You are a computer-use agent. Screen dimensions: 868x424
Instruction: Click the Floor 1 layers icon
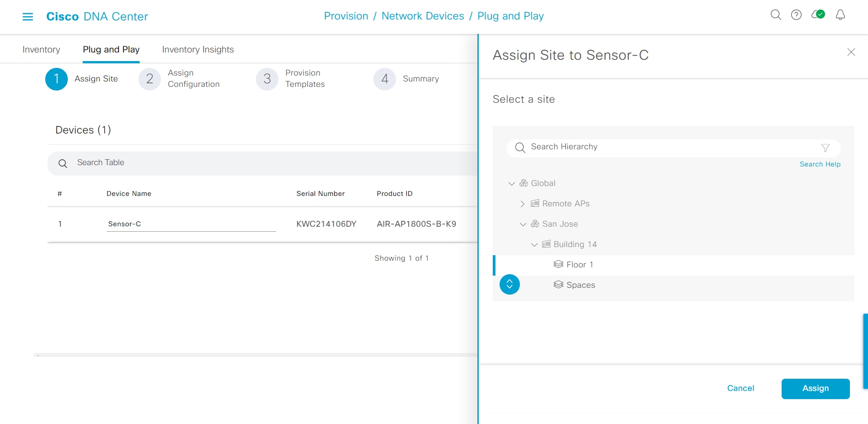(558, 264)
